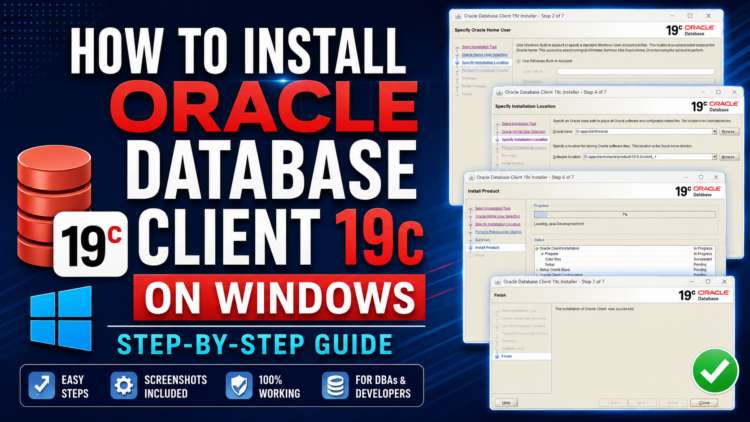Click the Java icon in Step 7 title bar
750x422 pixels.
tap(497, 282)
